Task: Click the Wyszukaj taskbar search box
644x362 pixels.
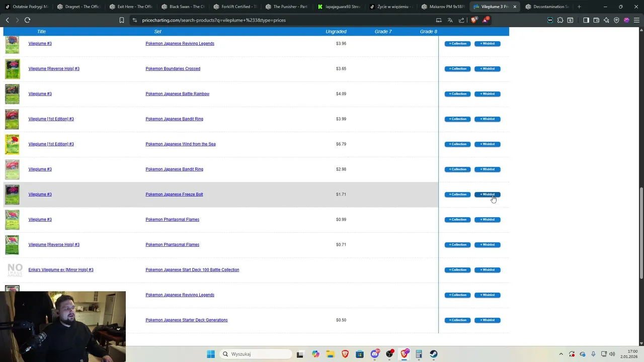Action: coord(256,354)
